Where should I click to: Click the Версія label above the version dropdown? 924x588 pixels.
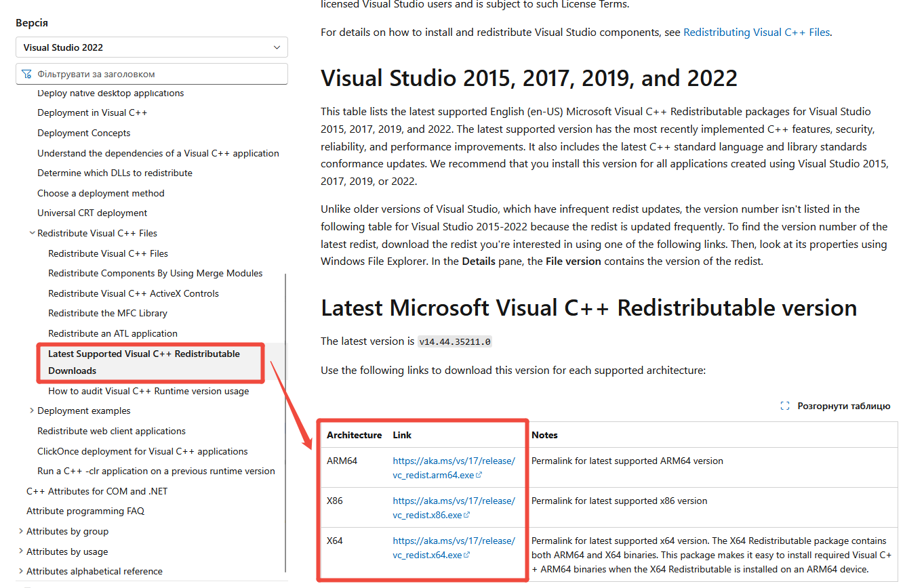pyautogui.click(x=32, y=23)
